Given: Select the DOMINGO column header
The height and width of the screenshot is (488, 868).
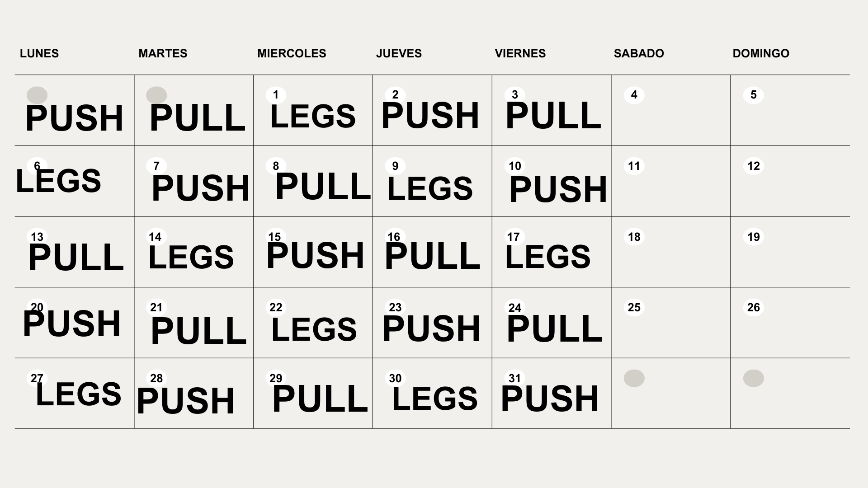Looking at the screenshot, I should tap(761, 53).
